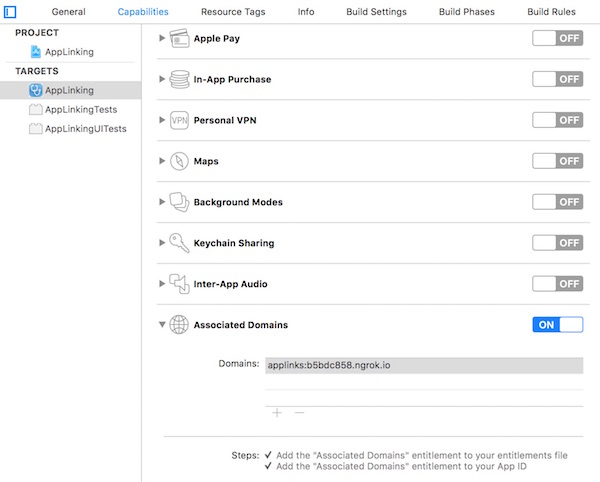This screenshot has height=482, width=600.
Task: Turn off Associated Domains switch
Action: [558, 325]
